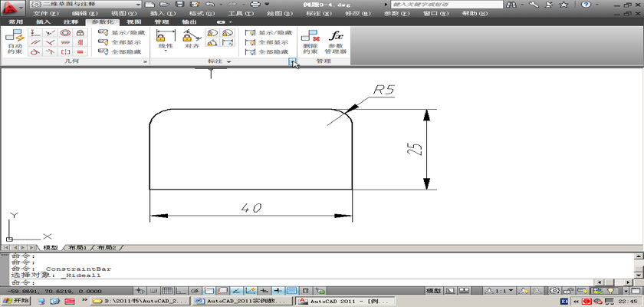Click the binoculars search icon in title bar
The width and height of the screenshot is (644, 307).
click(x=511, y=5)
